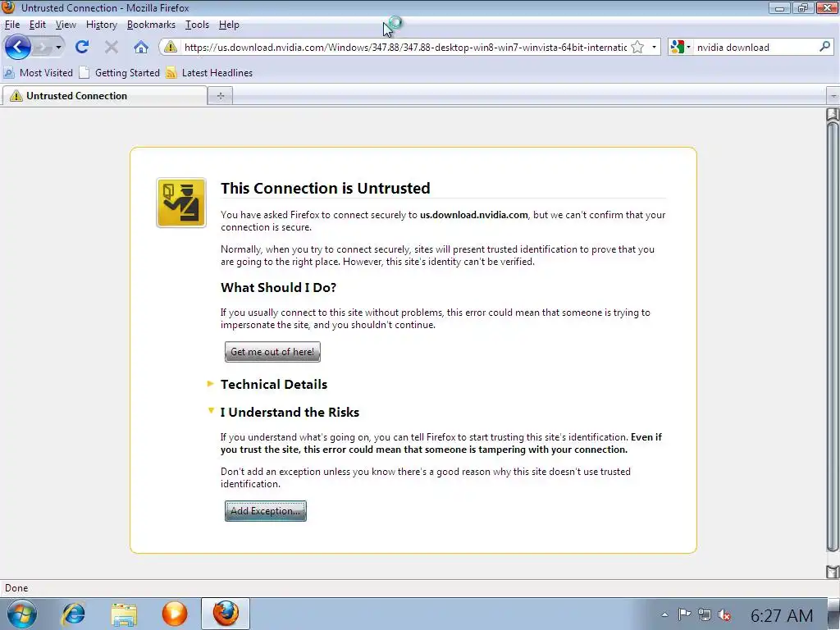Click the Firefox logo in title bar
Viewport: 840px width, 630px height.
click(8, 7)
